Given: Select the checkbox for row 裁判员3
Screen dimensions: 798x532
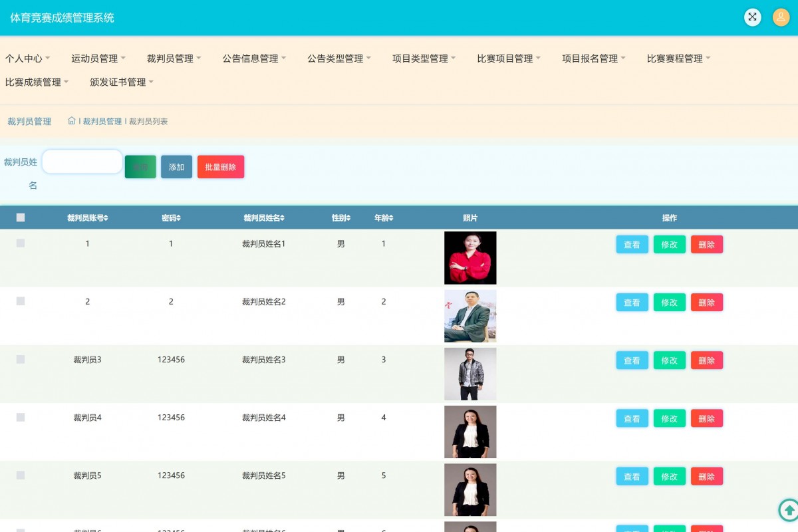Looking at the screenshot, I should [21, 359].
